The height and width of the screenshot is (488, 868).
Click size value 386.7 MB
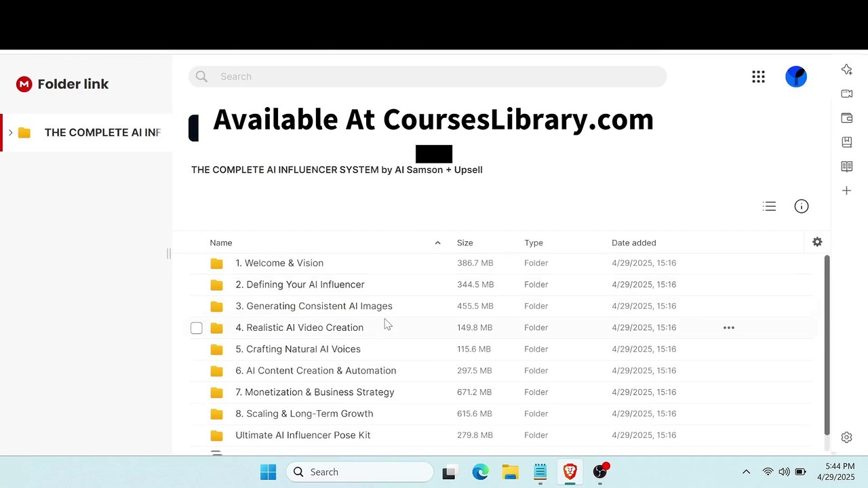coord(475,263)
